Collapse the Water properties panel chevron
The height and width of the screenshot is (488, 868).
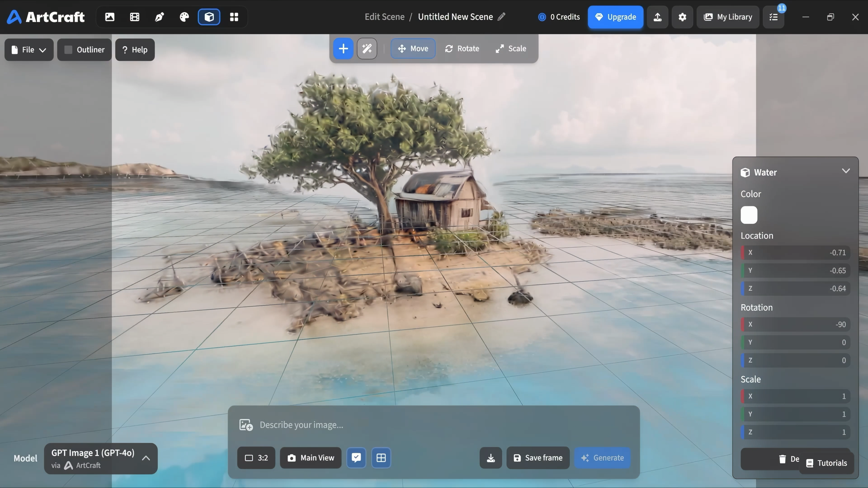[846, 171]
